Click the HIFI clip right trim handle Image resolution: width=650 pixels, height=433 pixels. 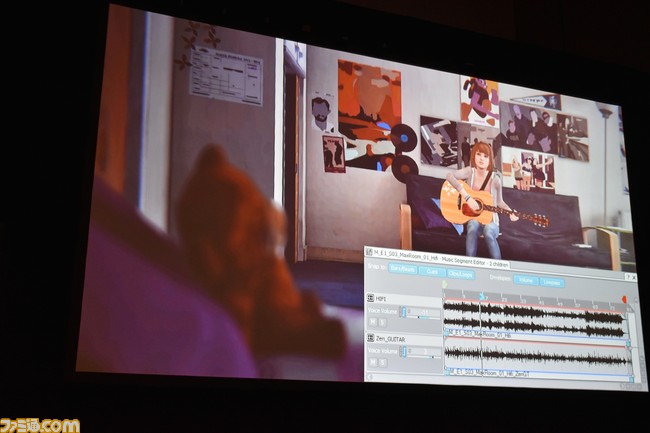628,343
